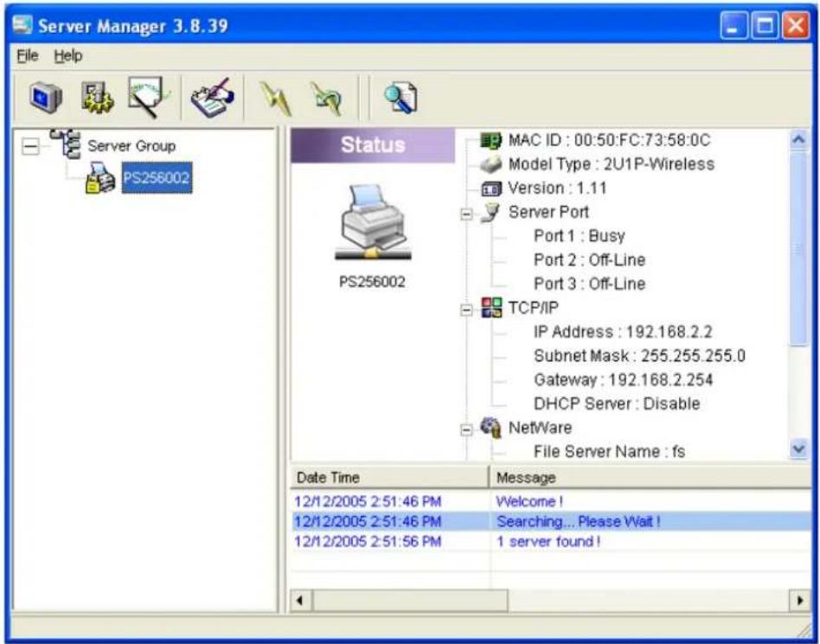
Task: Maximize the Server Manager window
Action: pyautogui.click(x=766, y=26)
